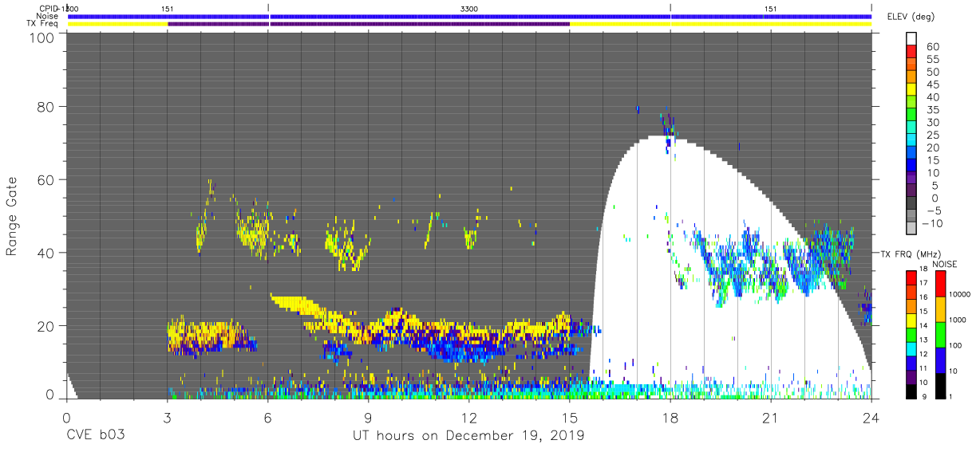Click the '3300' CPID label

point(469,9)
